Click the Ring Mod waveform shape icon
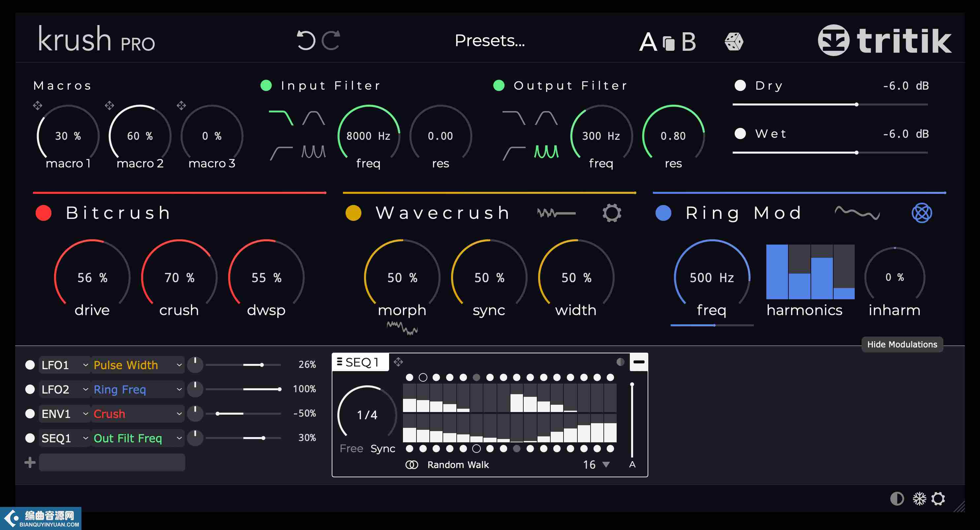This screenshot has height=530, width=980. point(857,213)
